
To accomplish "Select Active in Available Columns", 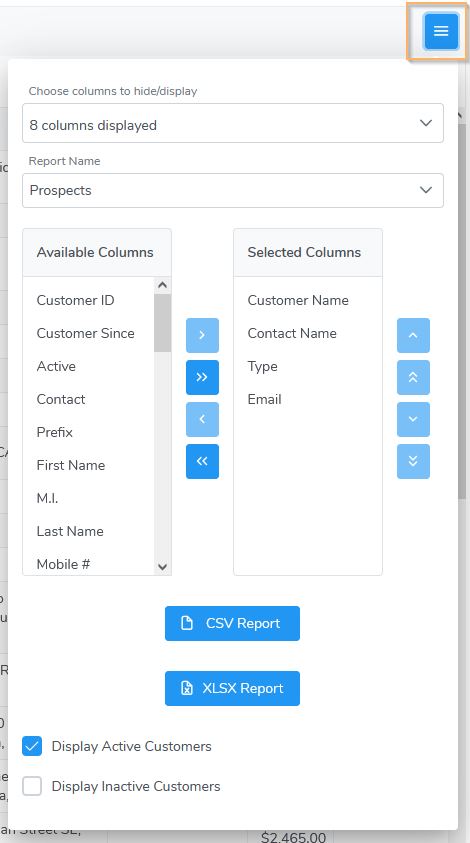I will 56,366.
